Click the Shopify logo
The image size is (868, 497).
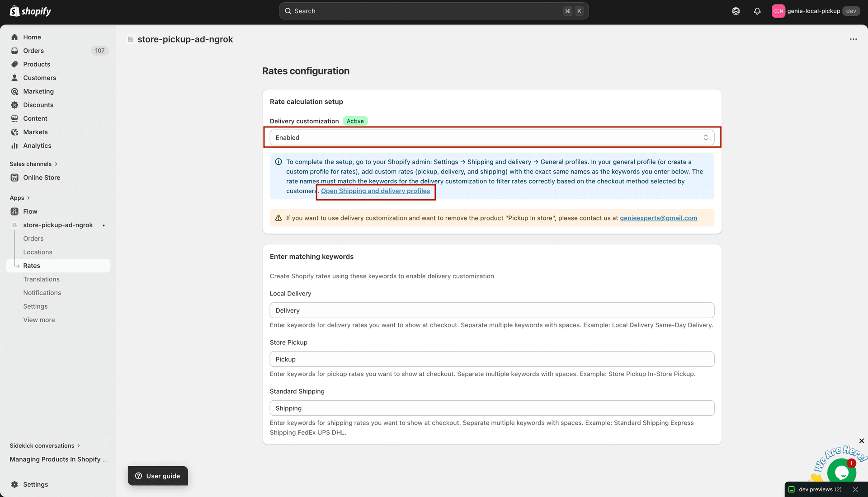point(30,11)
